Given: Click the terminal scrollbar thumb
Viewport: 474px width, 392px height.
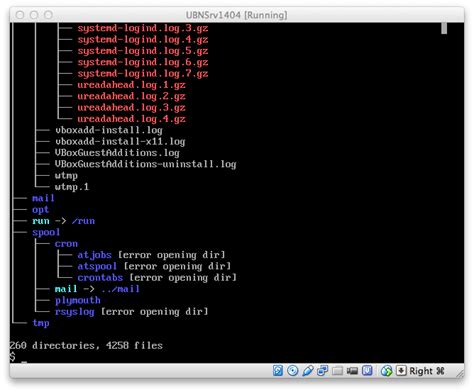Looking at the screenshot, I should [444, 28].
